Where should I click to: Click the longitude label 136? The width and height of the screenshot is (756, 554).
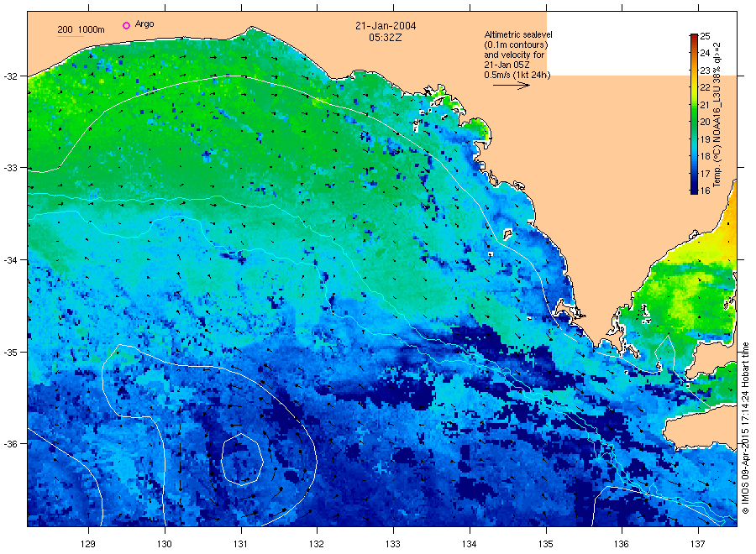point(622,544)
